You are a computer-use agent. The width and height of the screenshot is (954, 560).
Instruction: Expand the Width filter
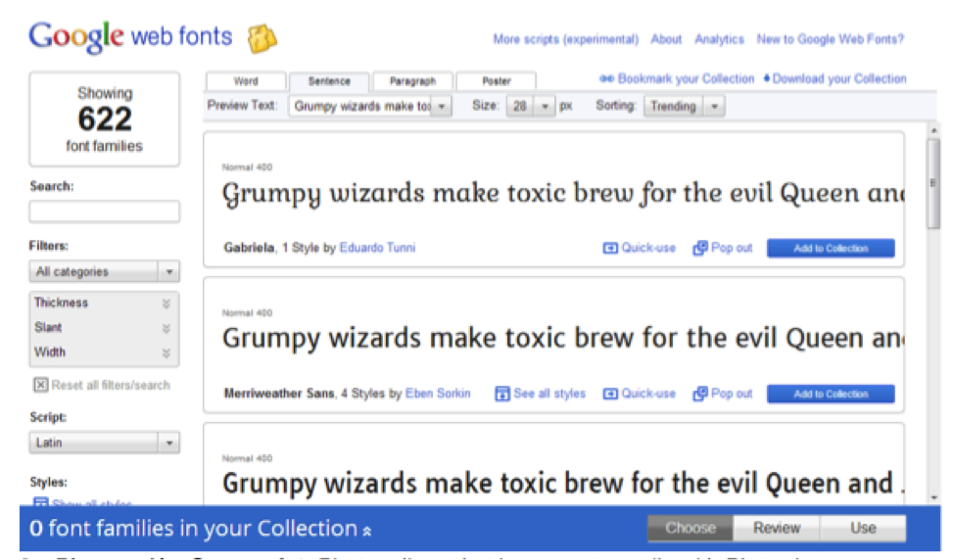pyautogui.click(x=104, y=352)
